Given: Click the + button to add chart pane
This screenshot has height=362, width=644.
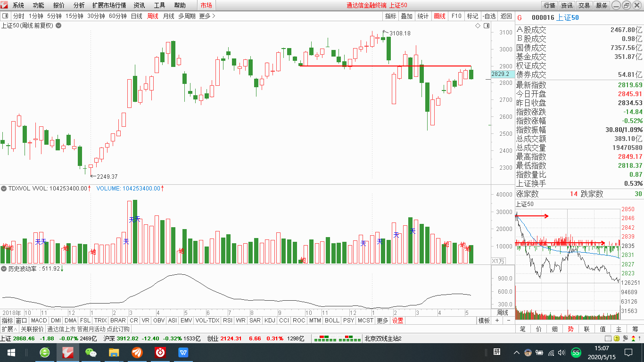Looking at the screenshot, I should pos(497,321).
